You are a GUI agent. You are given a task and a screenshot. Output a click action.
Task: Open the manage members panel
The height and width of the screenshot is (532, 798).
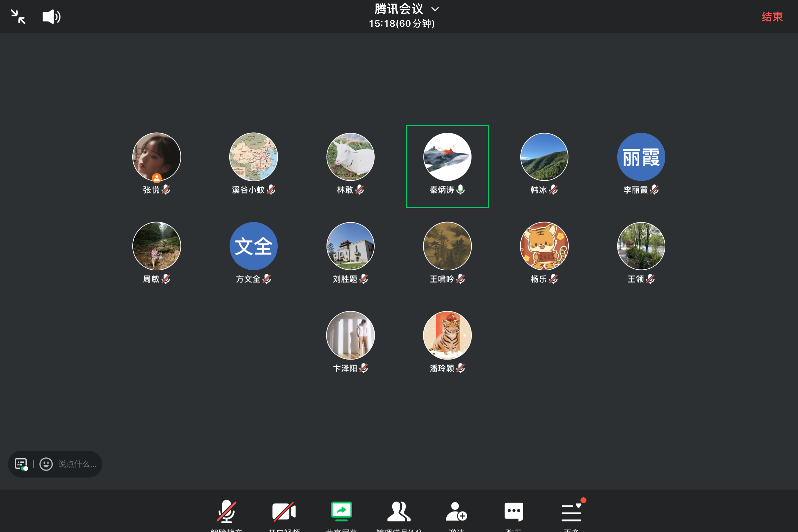pos(399,512)
